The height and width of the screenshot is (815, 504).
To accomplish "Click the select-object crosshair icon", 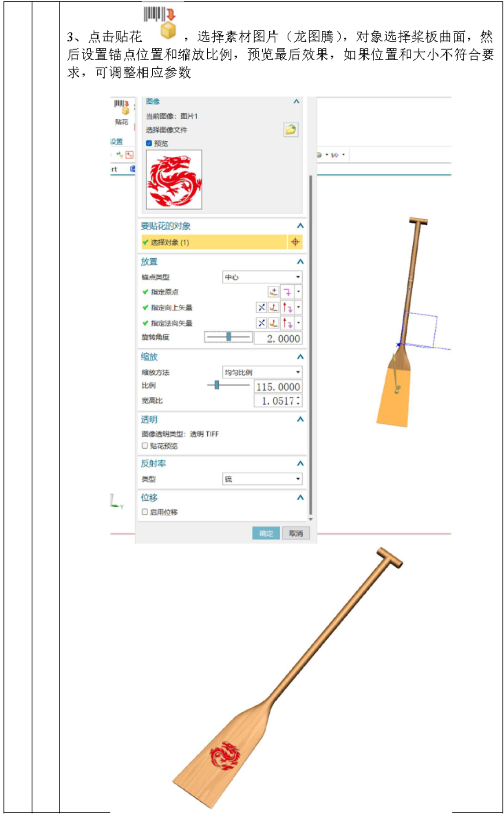I will [295, 242].
